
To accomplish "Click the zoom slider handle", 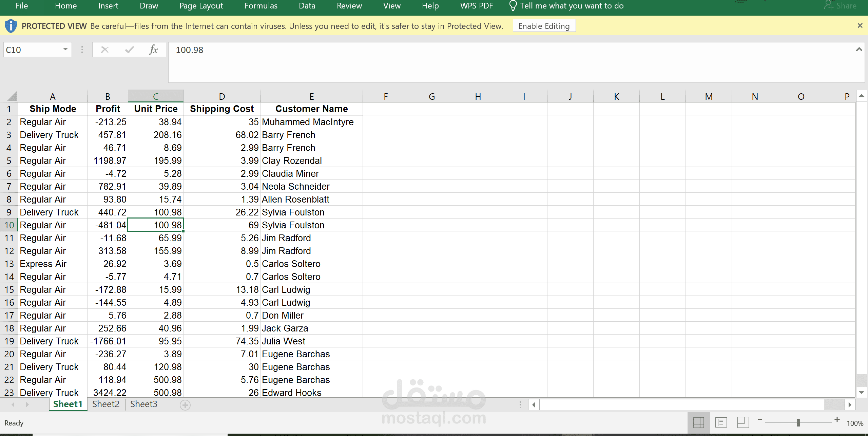I will point(798,422).
